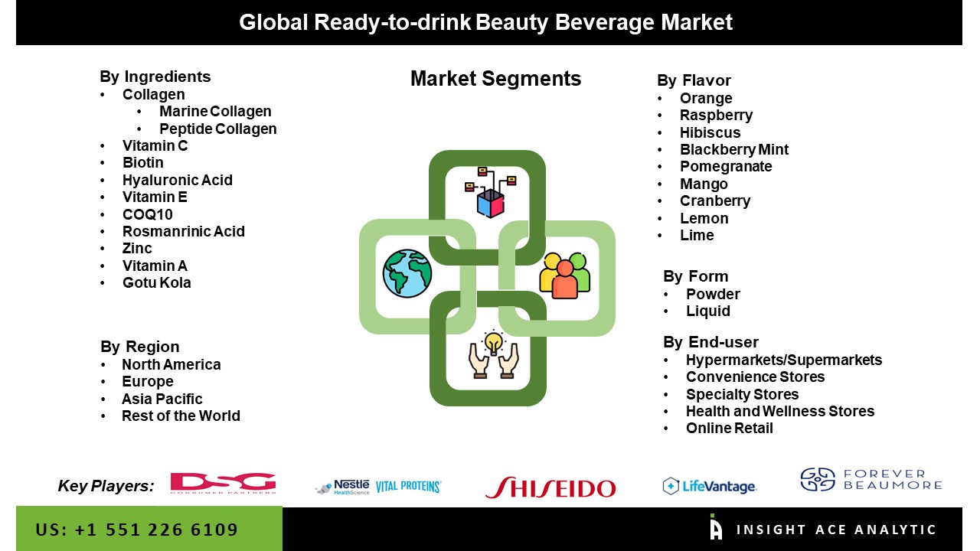
Task: Click the Online Retail end-user item
Action: pyautogui.click(x=729, y=428)
